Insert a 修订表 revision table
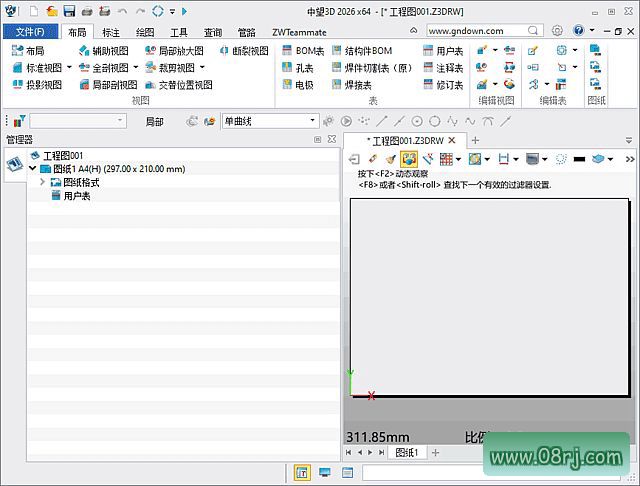 click(x=443, y=84)
